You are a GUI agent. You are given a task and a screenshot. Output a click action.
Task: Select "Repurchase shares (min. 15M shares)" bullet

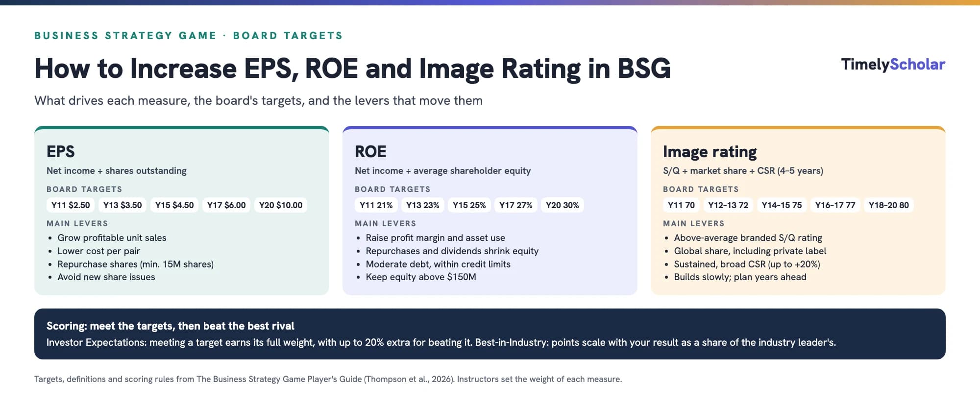coord(135,264)
